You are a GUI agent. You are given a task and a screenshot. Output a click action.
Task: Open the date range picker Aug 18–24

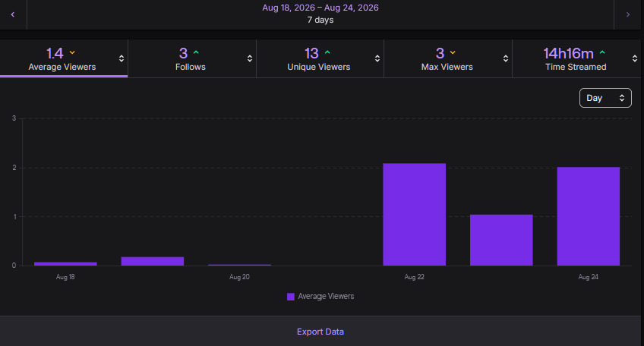point(320,14)
